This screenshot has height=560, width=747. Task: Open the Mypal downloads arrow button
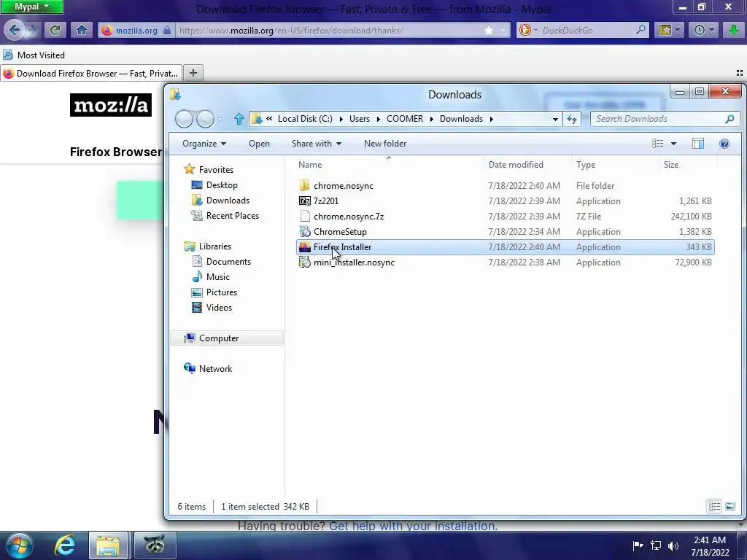click(734, 30)
